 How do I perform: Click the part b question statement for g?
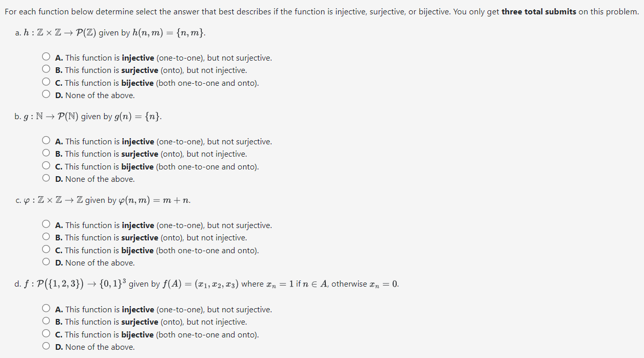tap(88, 116)
